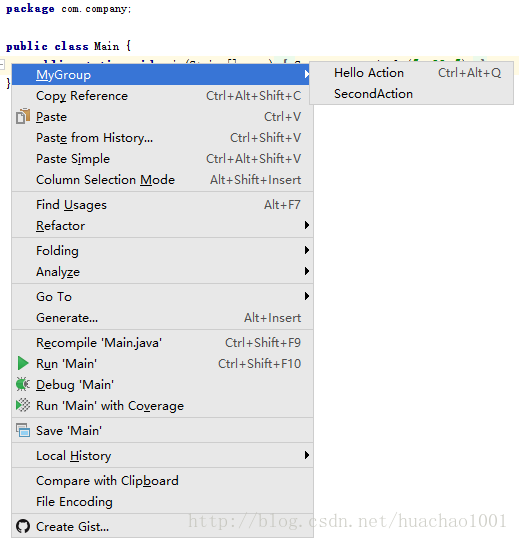Select the MyGroup menu entry
This screenshot has height=541, width=519.
(161, 75)
